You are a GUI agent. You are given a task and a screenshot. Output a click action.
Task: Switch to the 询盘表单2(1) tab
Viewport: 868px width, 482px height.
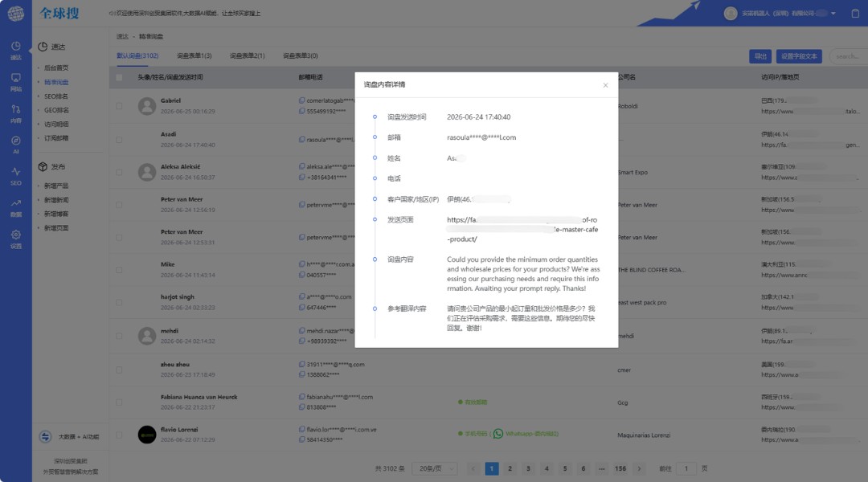point(247,56)
